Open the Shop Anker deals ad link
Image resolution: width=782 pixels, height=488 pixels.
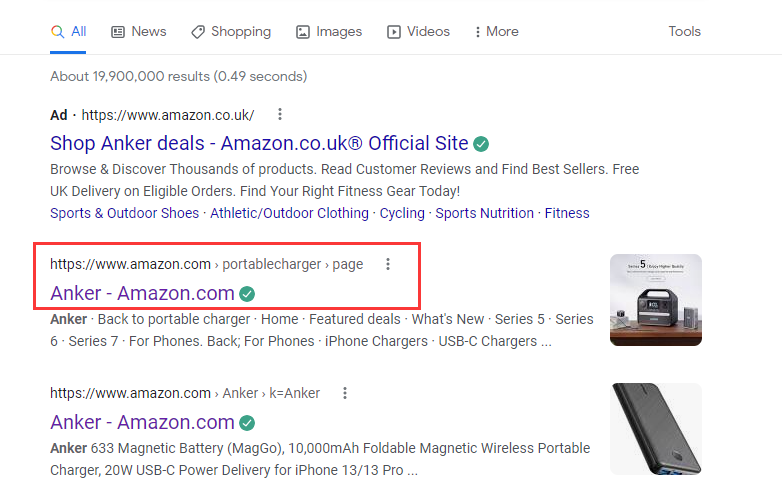(x=259, y=143)
